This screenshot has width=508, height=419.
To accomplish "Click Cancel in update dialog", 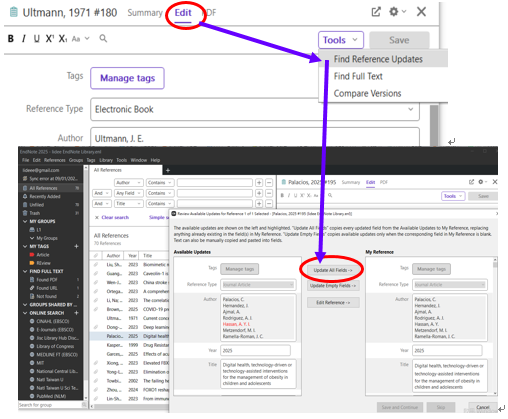I will [x=483, y=407].
